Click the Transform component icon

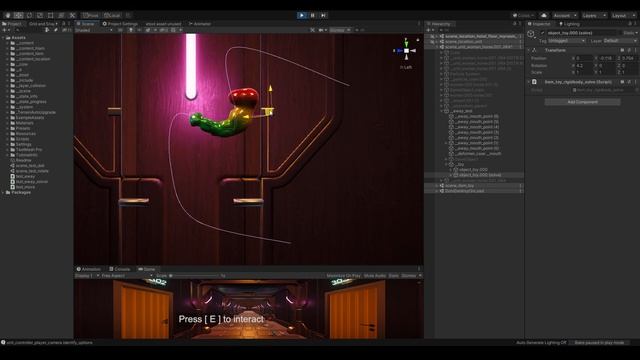(x=535, y=50)
